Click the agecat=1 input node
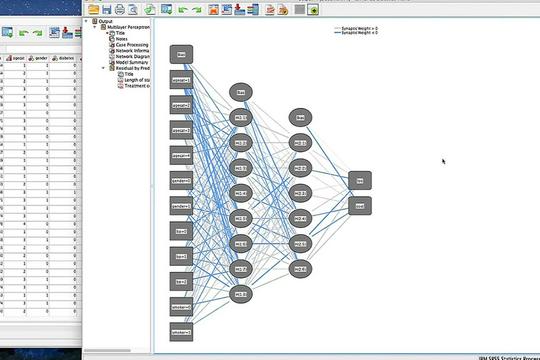Viewport: 540px width, 360px height. (181, 80)
